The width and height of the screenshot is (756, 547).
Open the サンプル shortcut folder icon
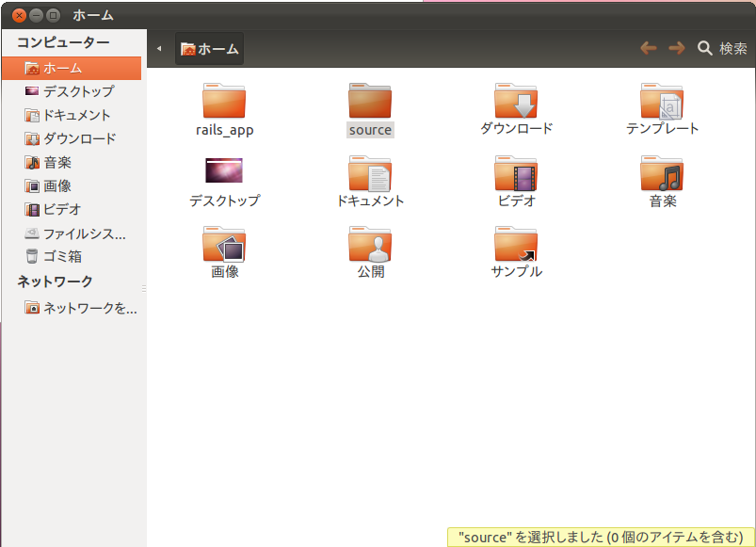516,244
